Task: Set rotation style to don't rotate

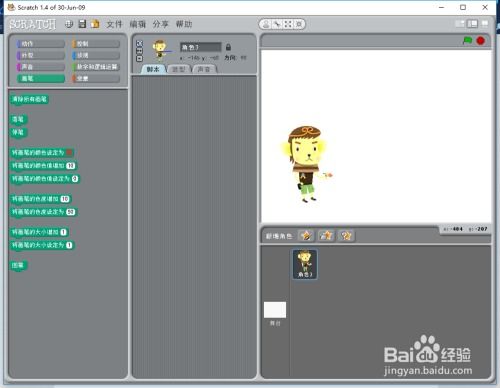Action: point(140,59)
